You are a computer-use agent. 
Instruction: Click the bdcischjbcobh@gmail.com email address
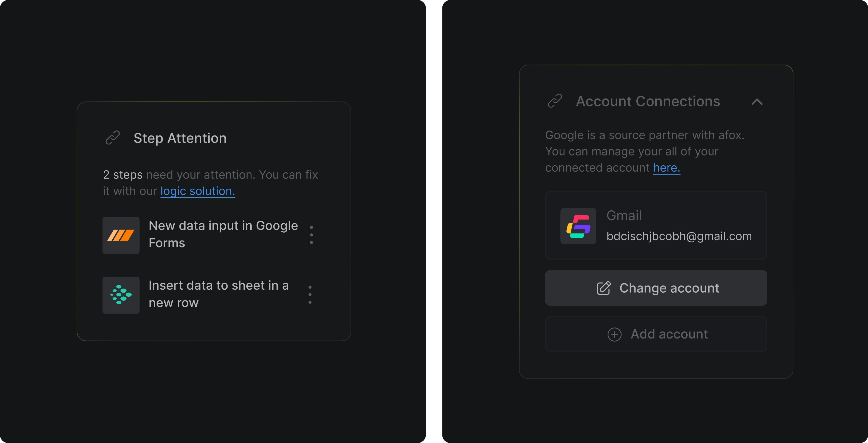pyautogui.click(x=679, y=236)
